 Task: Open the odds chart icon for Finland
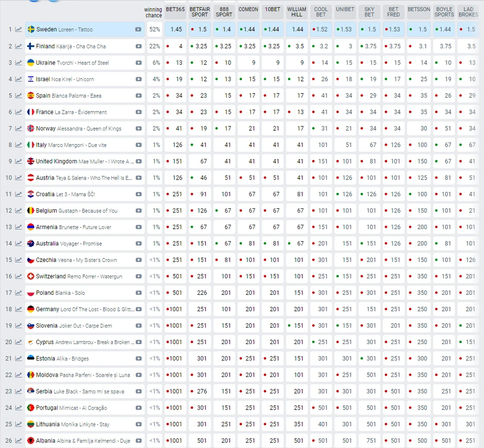[19, 46]
